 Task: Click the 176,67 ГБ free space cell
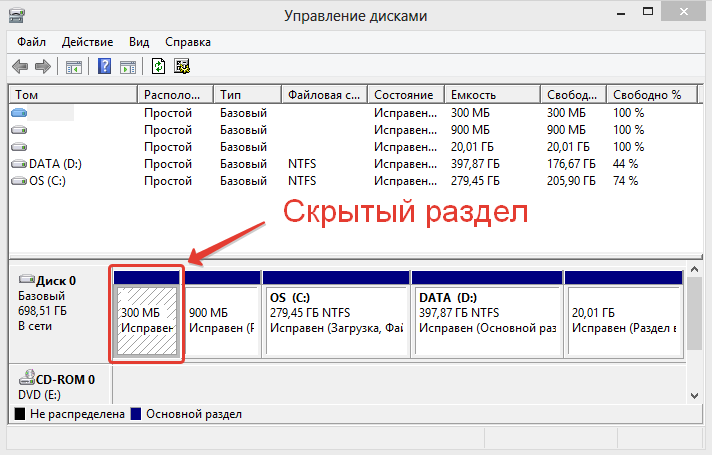tap(571, 164)
